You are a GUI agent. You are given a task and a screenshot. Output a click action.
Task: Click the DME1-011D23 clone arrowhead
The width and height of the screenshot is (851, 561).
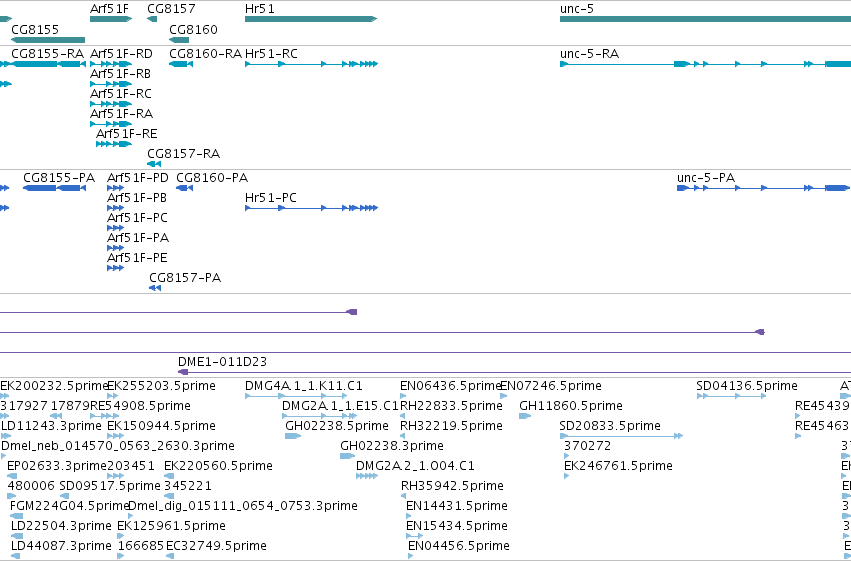point(183,372)
